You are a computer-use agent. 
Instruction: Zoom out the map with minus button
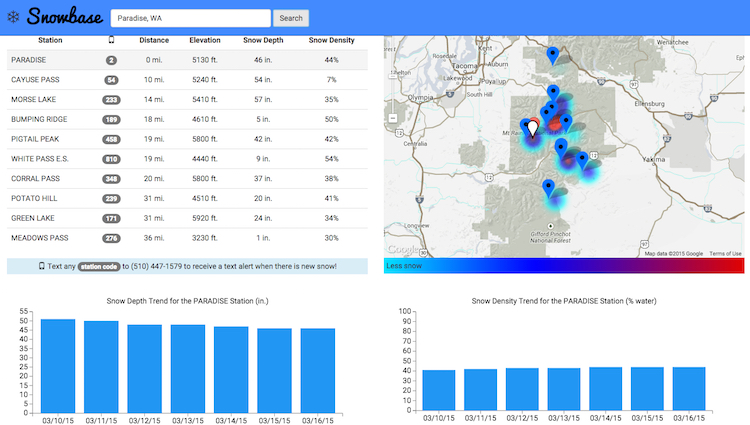(x=393, y=117)
